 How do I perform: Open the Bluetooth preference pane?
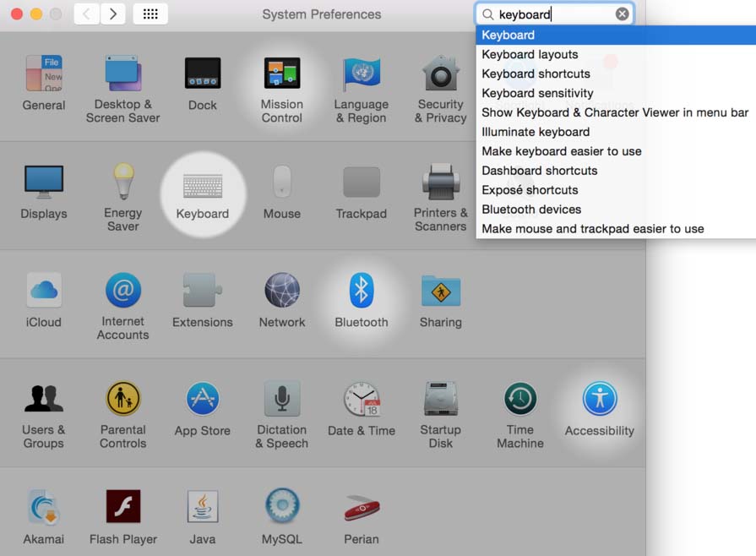click(362, 300)
